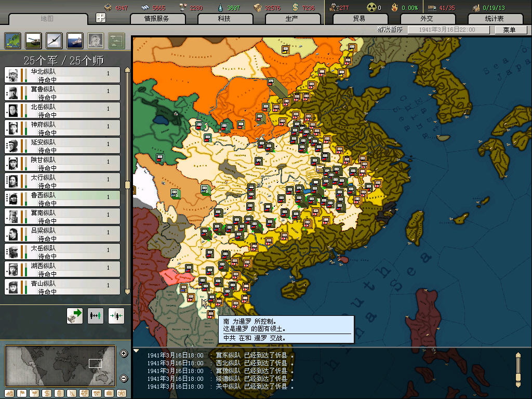
Task: Open the 情报服务 intelligence tab
Action: (157, 19)
